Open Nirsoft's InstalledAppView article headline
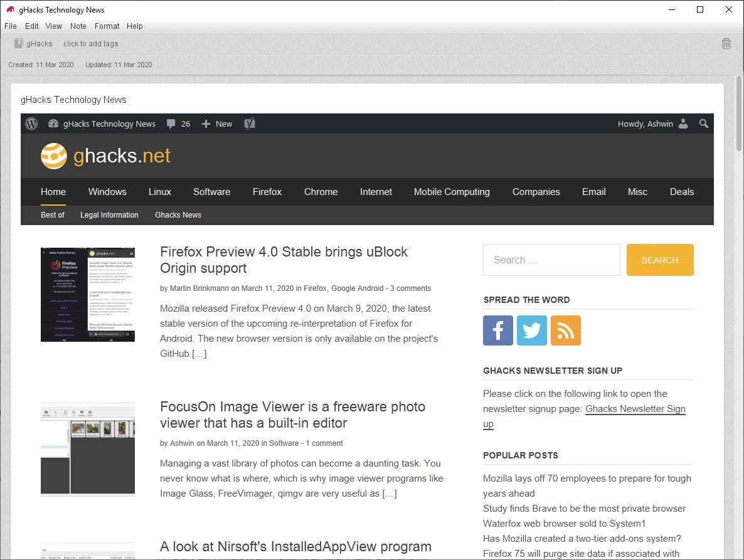 click(x=295, y=547)
